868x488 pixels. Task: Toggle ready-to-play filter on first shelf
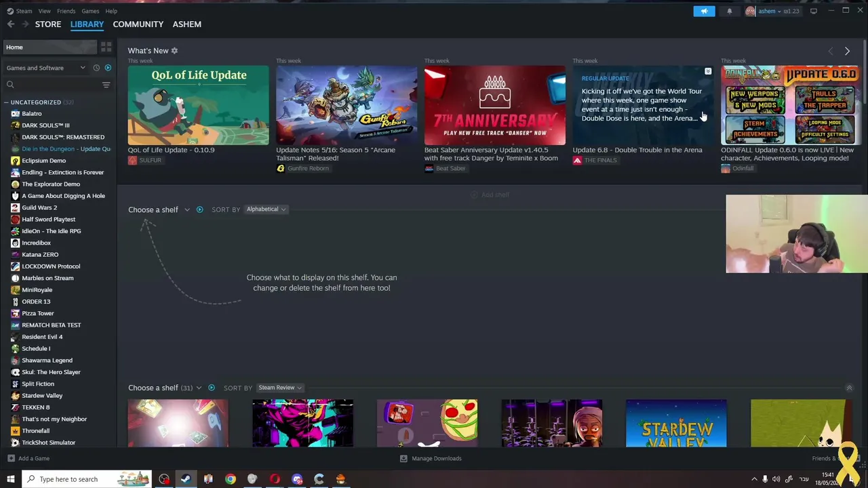[199, 209]
